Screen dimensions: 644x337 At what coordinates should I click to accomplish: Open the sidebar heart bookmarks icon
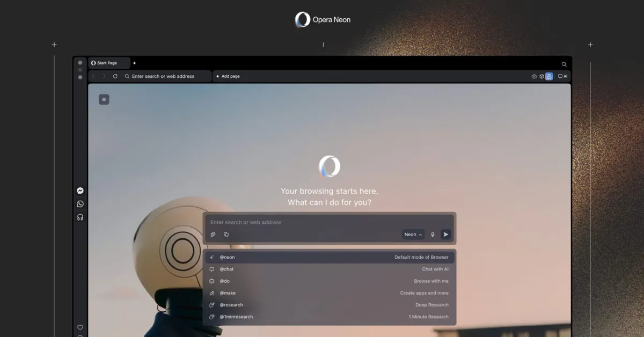pos(80,327)
